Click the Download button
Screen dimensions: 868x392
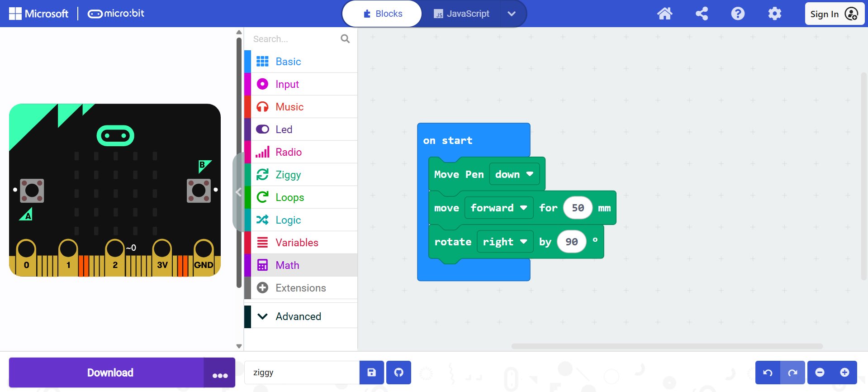[x=110, y=373]
